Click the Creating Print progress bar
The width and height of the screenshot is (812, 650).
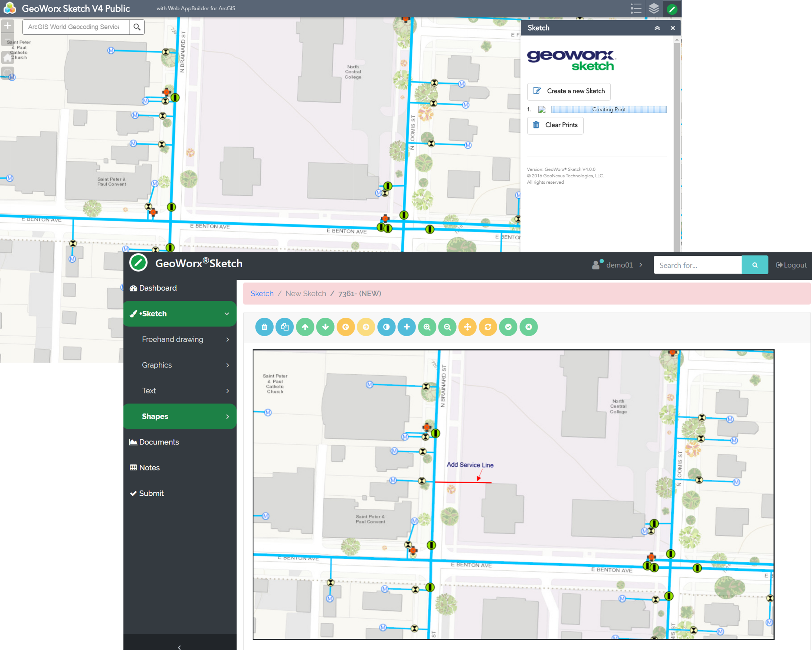pyautogui.click(x=609, y=109)
